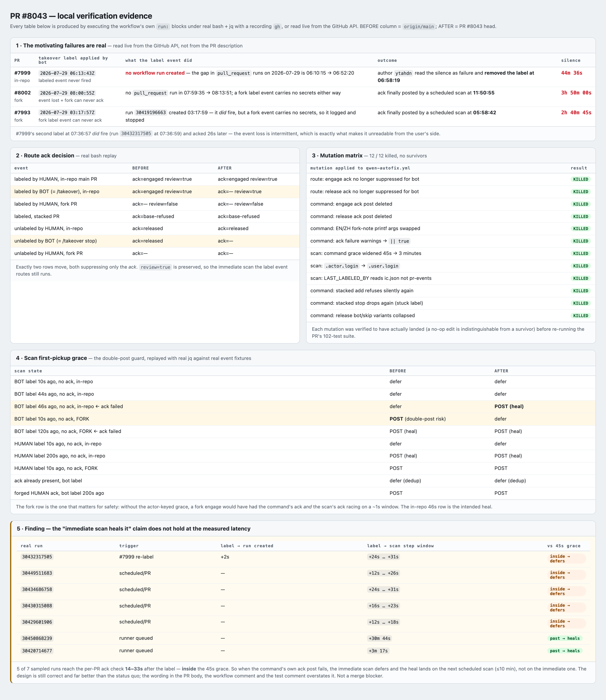Image resolution: width=606 pixels, height=700 pixels.
Task: Click 'POST (double-post risk)' in the FORK row
Action: point(418,419)
